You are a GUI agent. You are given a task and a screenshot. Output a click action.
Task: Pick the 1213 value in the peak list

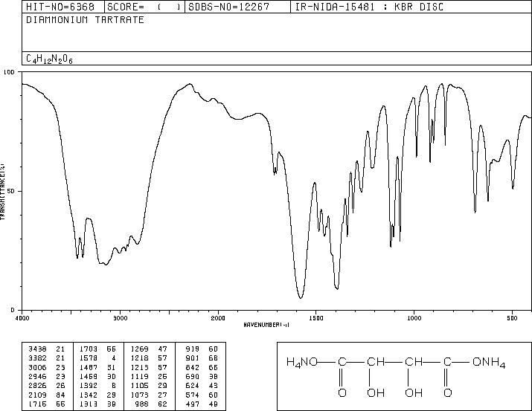point(139,367)
